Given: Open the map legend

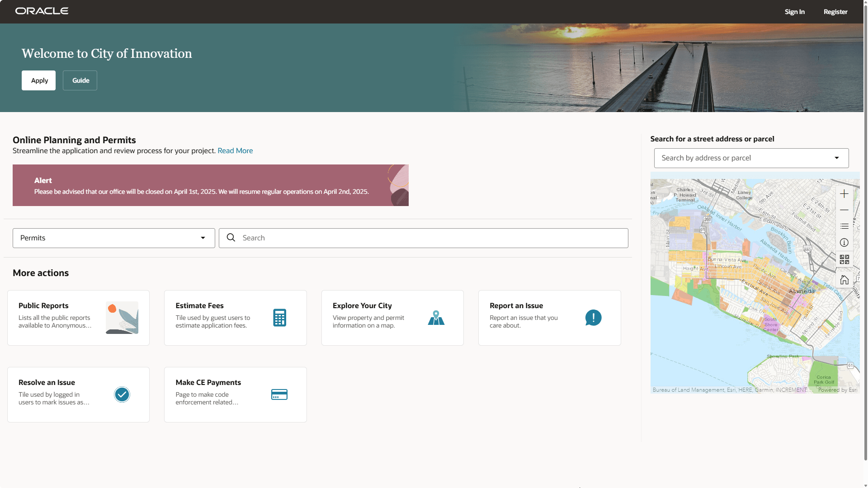Looking at the screenshot, I should (x=844, y=226).
